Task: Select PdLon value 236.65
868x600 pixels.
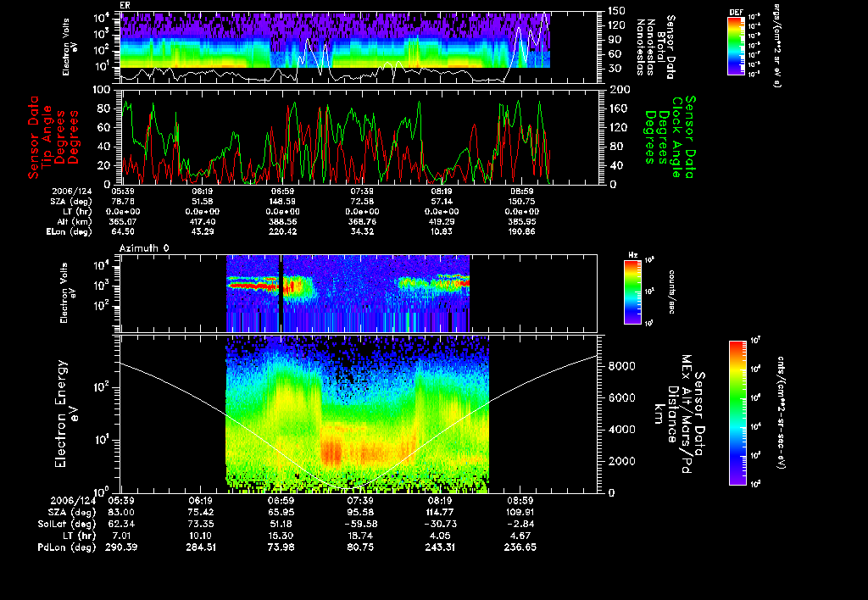Action: [x=520, y=547]
